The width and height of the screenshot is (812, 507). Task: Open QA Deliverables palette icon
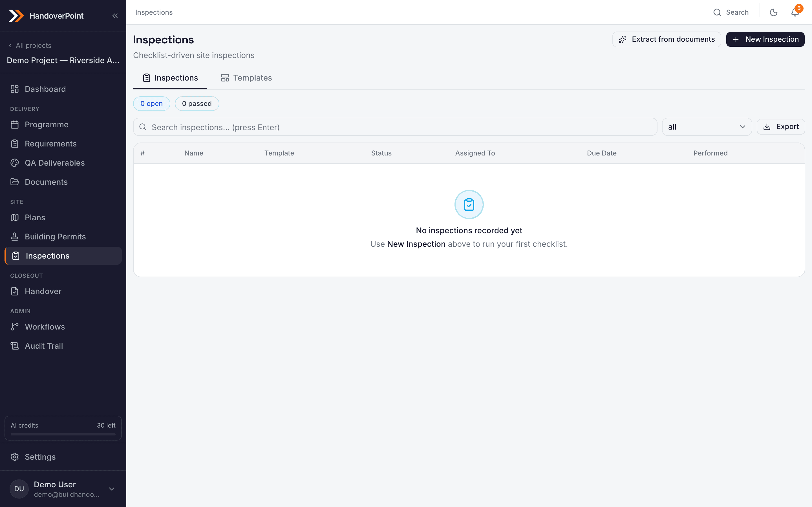[x=15, y=163]
